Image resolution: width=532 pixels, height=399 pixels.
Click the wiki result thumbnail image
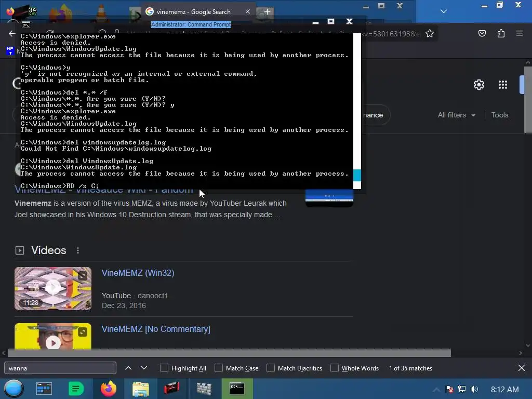coord(329,198)
